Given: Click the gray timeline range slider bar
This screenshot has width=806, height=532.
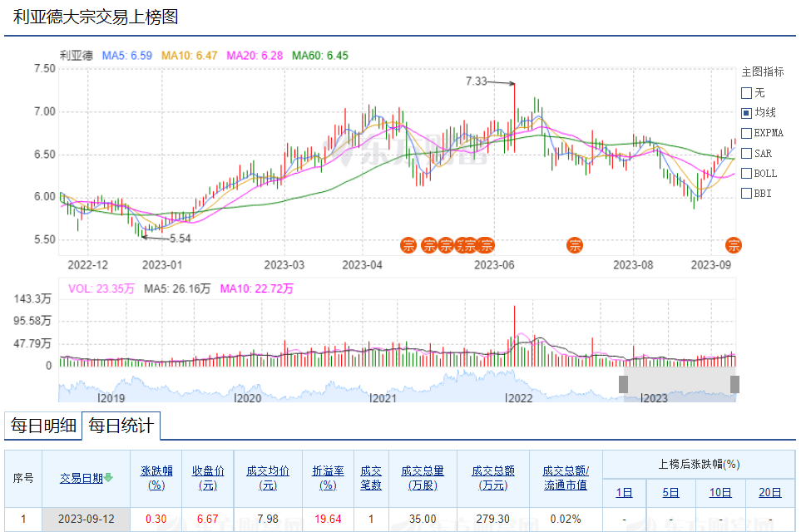Looking at the screenshot, I should click(x=679, y=383).
